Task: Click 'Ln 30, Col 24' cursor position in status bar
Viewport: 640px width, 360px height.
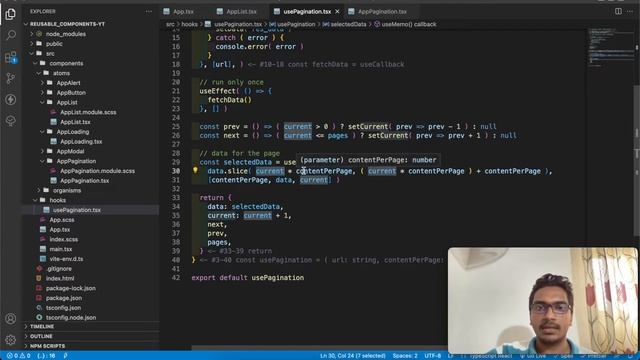Action: click(353, 356)
